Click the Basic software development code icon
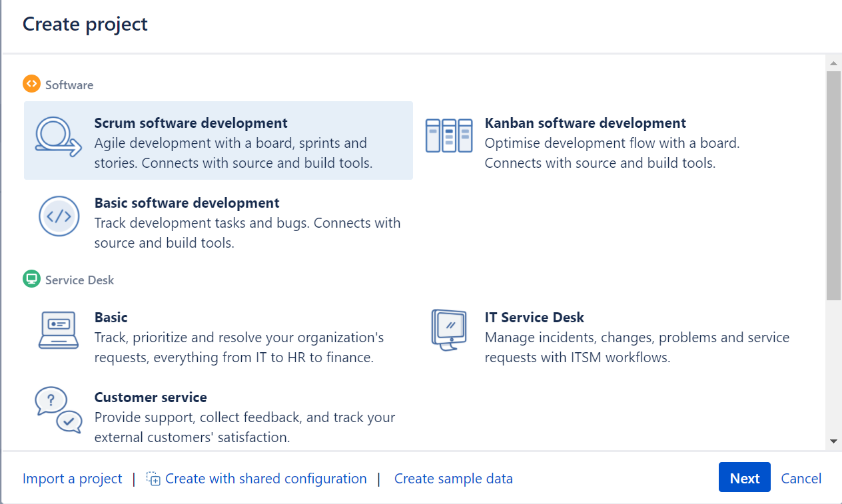Viewport: 842px width, 504px height. 59,216
